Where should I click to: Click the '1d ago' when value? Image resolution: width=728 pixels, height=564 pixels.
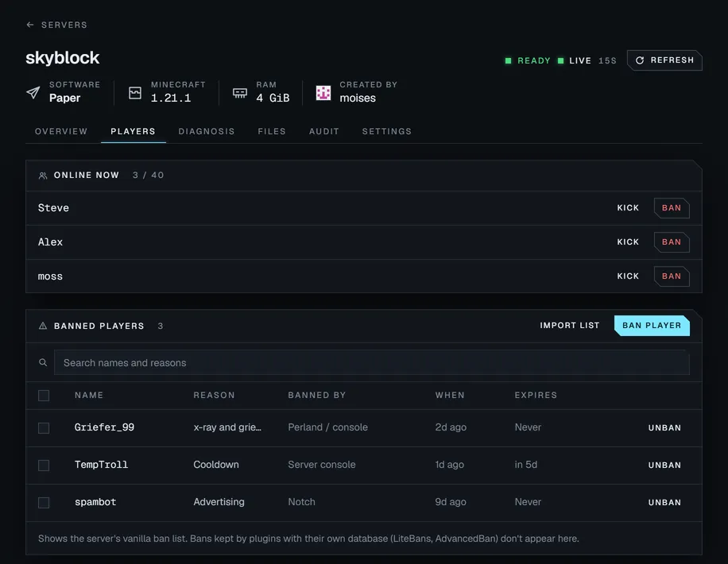pos(449,465)
